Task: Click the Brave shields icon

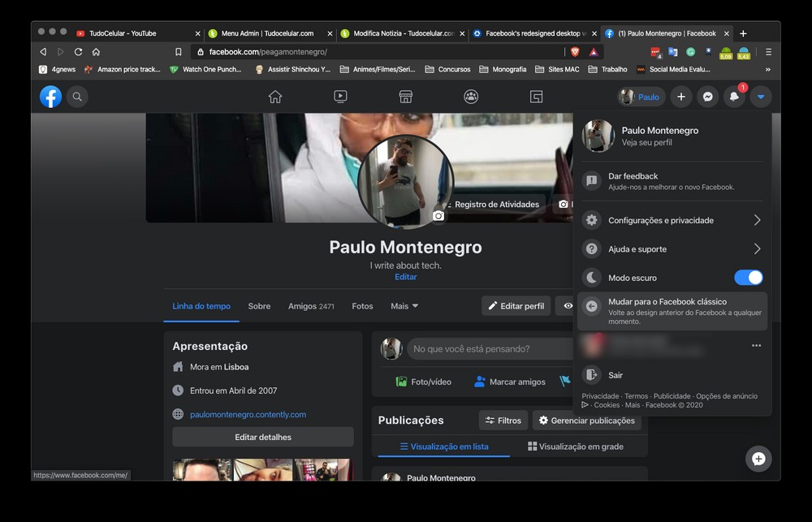Action: (575, 52)
